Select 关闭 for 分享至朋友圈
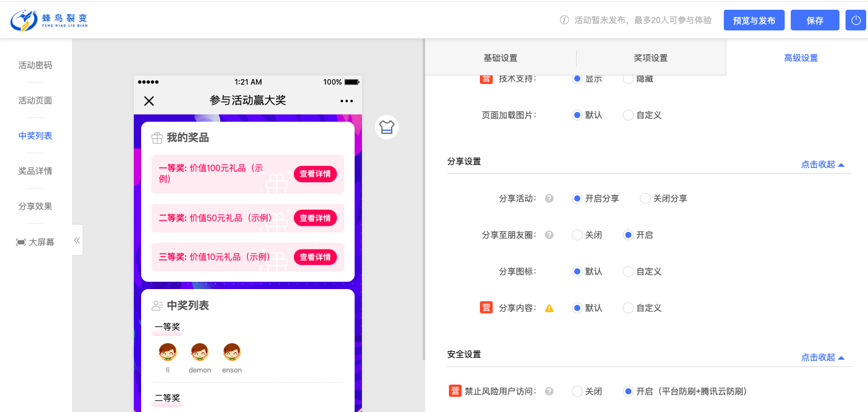Viewport: 868px width, 412px height. coord(577,235)
